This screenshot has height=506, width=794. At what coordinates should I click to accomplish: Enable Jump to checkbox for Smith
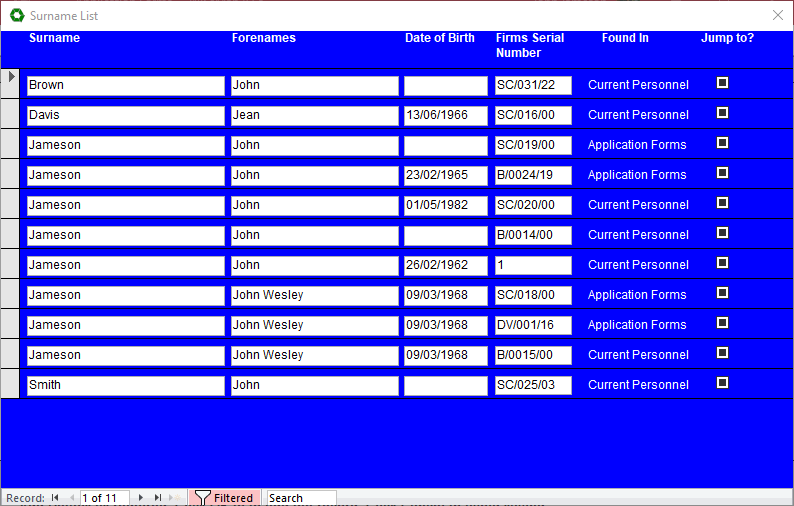[722, 383]
